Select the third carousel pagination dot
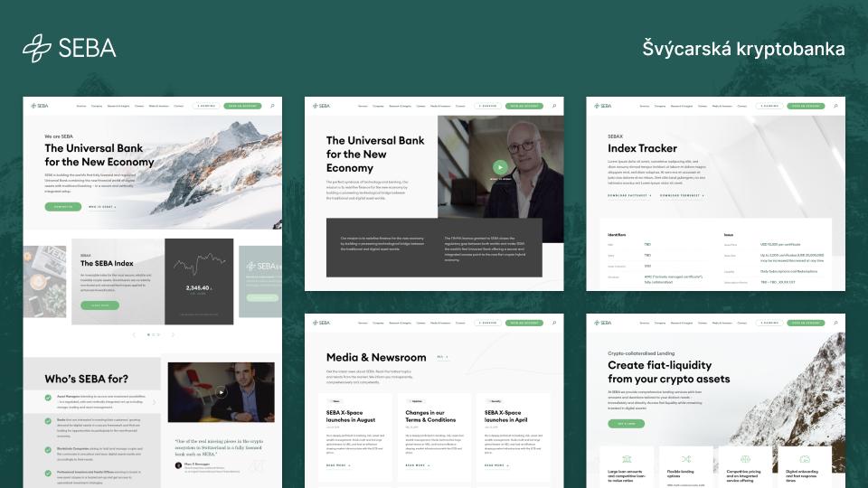 tap(158, 334)
